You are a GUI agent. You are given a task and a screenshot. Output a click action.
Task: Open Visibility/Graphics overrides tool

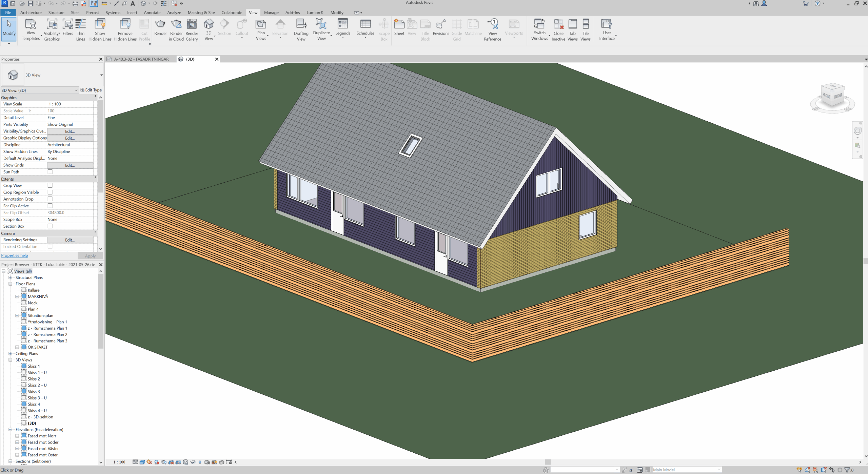tap(52, 29)
